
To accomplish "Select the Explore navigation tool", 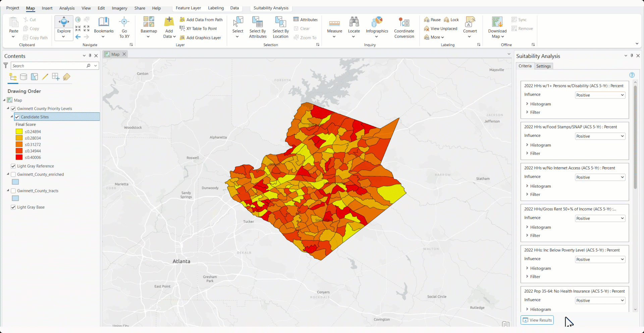I will (x=63, y=27).
